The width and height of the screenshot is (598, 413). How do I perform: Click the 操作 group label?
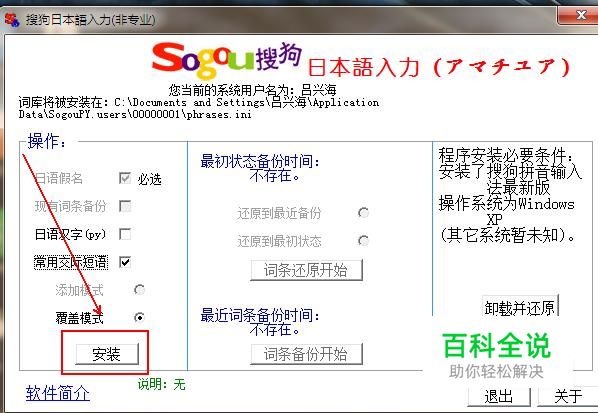point(47,142)
